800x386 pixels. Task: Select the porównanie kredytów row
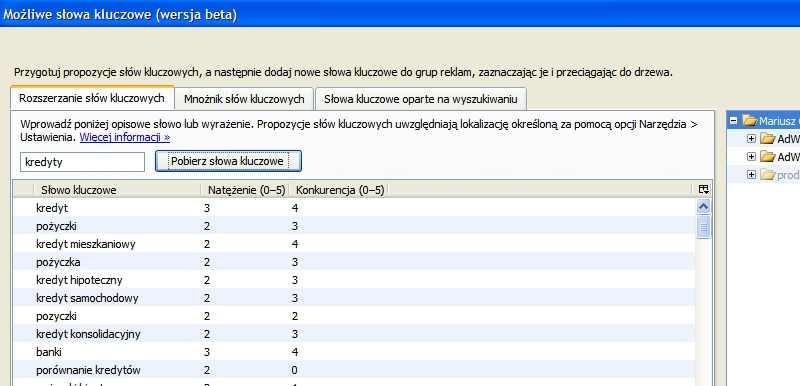click(353, 370)
